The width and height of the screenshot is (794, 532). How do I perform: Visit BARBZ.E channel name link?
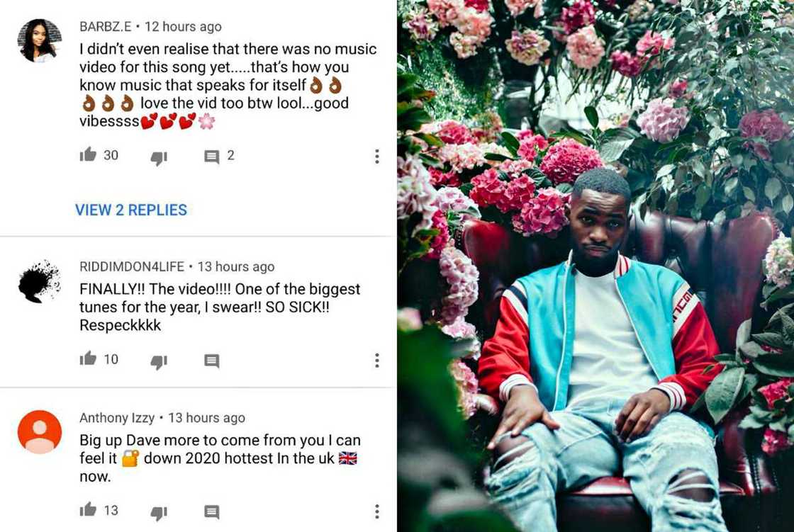point(106,26)
